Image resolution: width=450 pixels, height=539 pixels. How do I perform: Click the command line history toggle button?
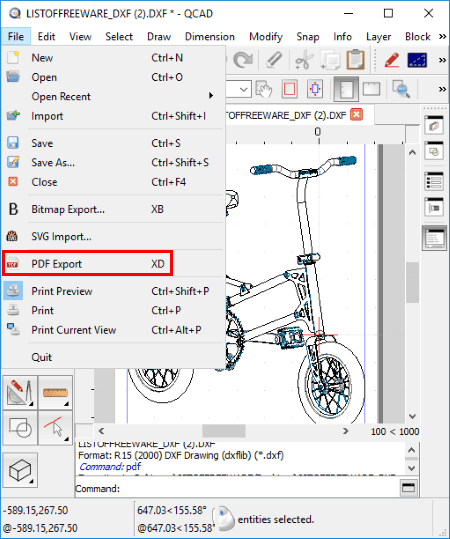pyautogui.click(x=409, y=487)
